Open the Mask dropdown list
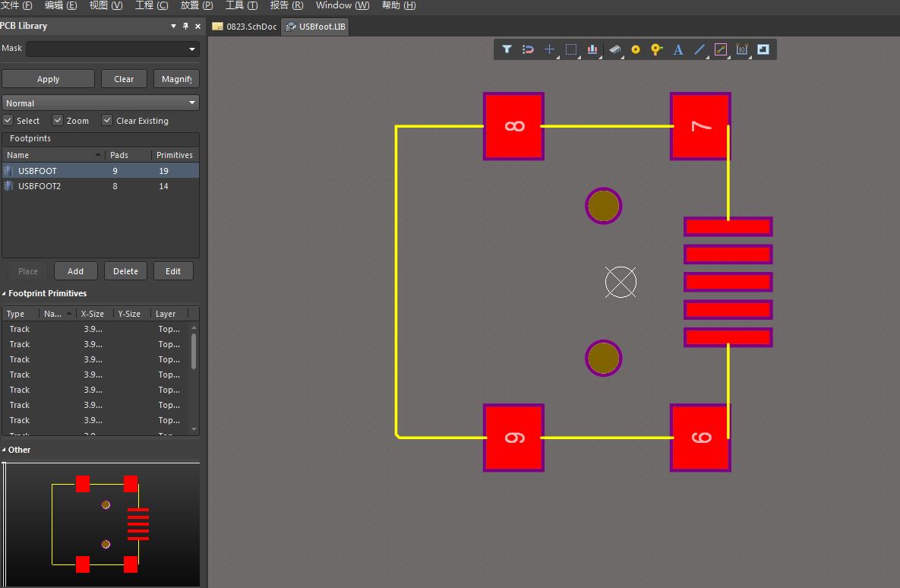This screenshot has height=588, width=900. 191,49
